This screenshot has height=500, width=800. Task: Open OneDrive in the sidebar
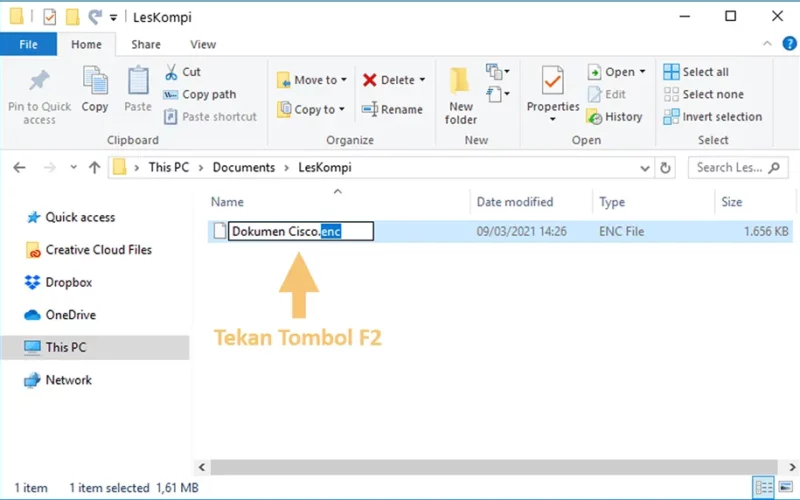[x=60, y=315]
